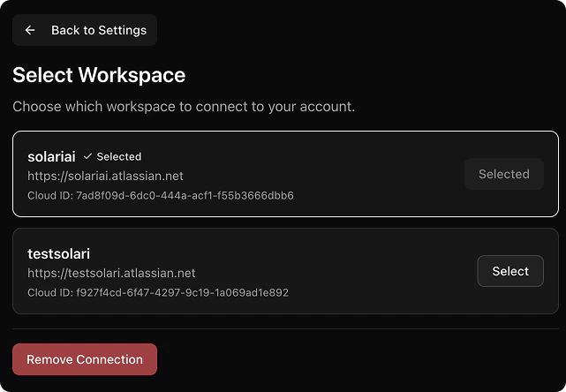The width and height of the screenshot is (566, 392).
Task: Click the testsolari workspace name
Action: (x=59, y=253)
